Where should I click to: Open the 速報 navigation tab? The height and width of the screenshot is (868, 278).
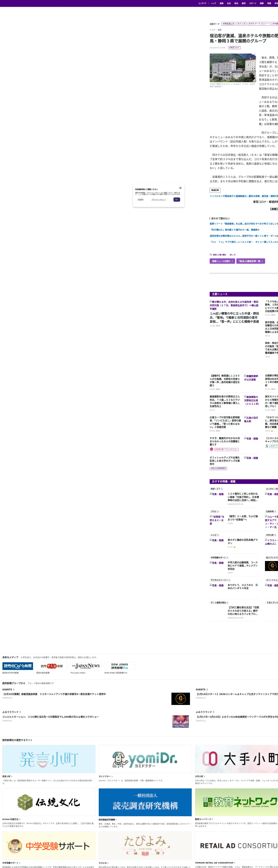coord(221,3)
